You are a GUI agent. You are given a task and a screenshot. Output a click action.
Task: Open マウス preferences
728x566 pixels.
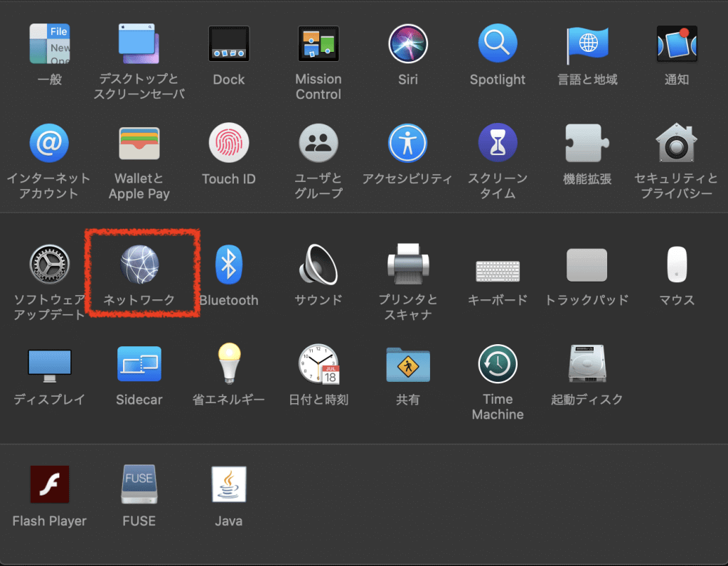(x=677, y=265)
